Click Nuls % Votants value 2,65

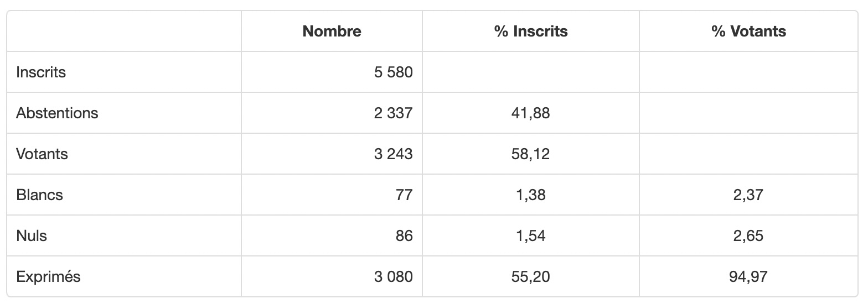(748, 235)
